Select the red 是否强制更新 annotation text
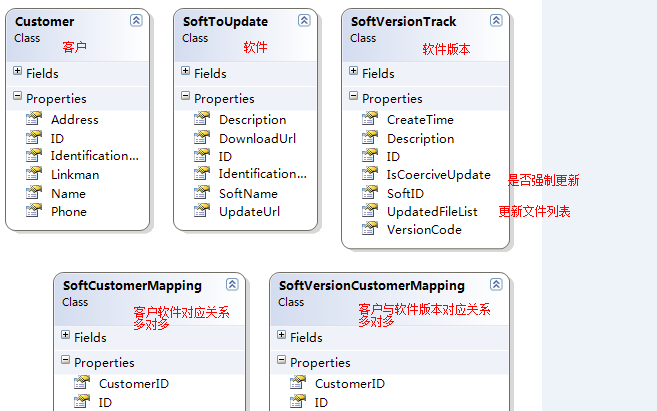This screenshot has height=411, width=657. tap(543, 181)
